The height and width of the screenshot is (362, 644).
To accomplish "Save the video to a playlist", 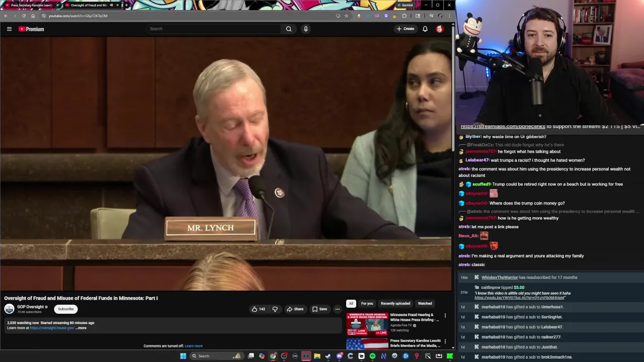I will click(319, 309).
